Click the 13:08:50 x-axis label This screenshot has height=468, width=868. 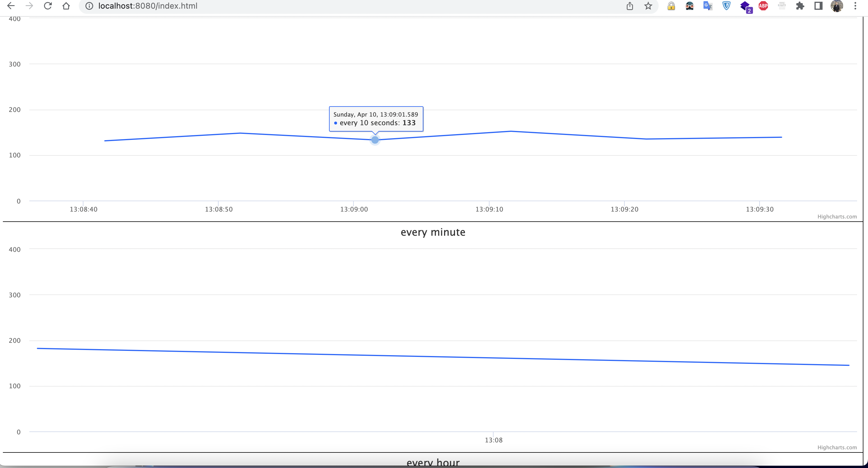tap(219, 209)
